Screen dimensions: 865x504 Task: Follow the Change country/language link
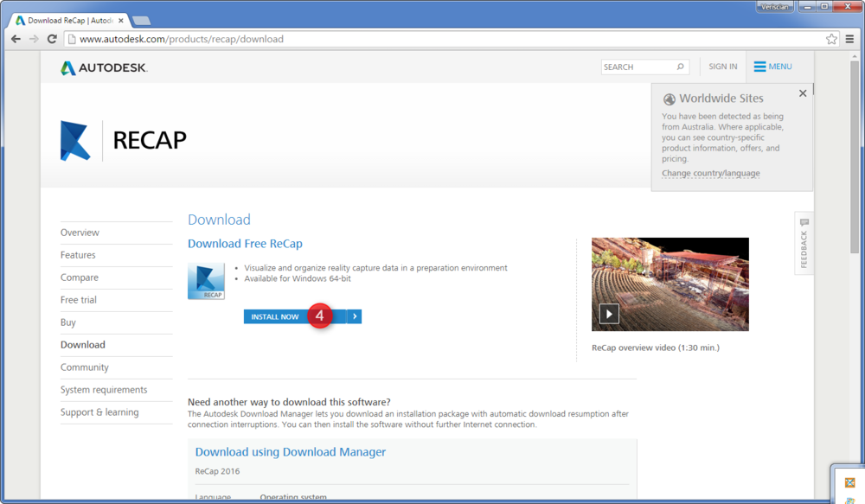(710, 173)
